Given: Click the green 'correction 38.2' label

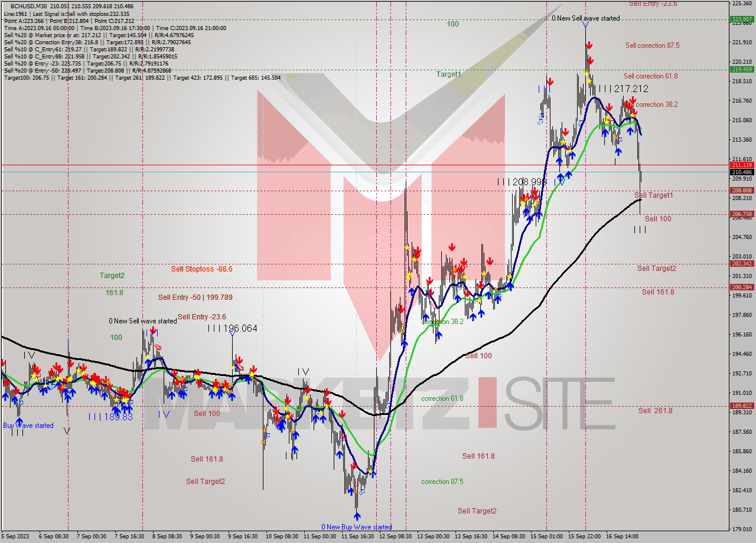Looking at the screenshot, I should [x=442, y=322].
